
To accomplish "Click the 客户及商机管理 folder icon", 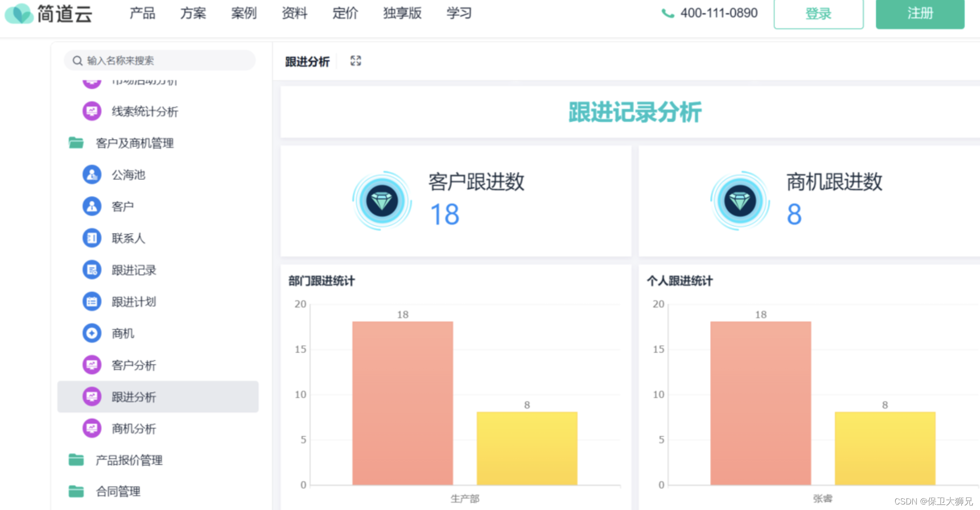I will 76,143.
